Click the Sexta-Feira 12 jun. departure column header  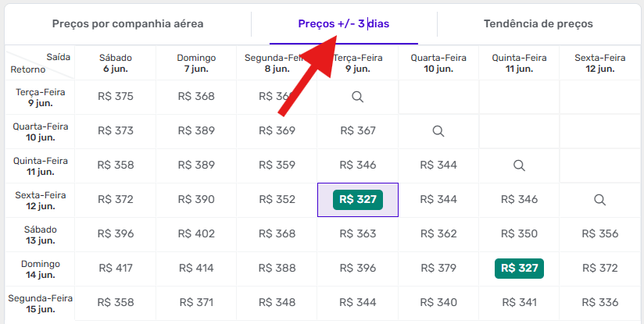(x=599, y=63)
